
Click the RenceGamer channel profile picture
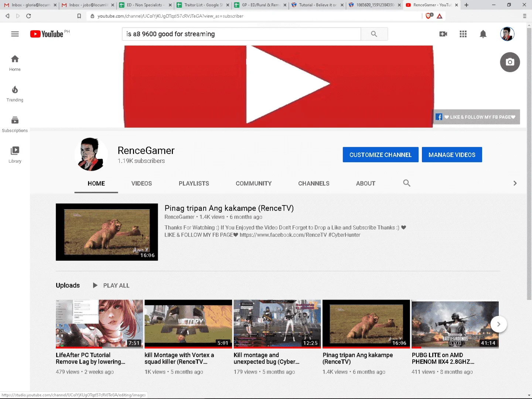91,154
